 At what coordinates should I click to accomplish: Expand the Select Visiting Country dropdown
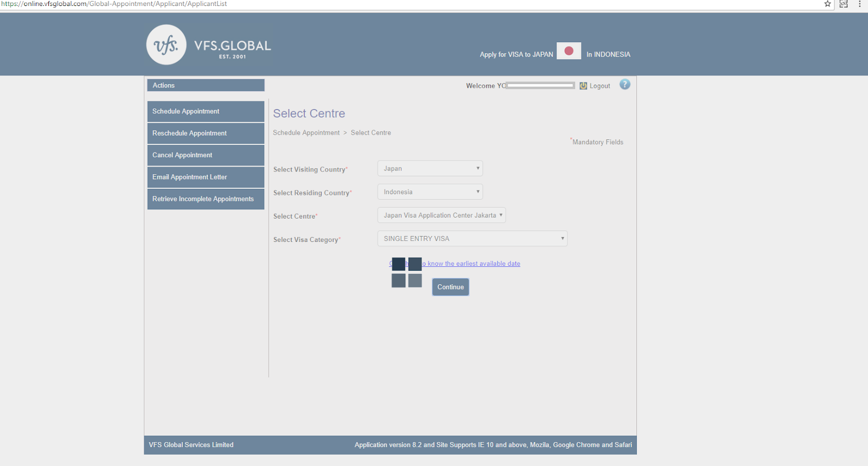tap(430, 169)
